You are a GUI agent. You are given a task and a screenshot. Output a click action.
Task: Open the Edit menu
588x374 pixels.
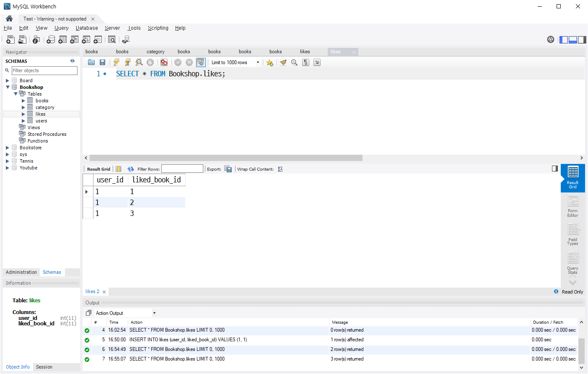click(x=23, y=28)
